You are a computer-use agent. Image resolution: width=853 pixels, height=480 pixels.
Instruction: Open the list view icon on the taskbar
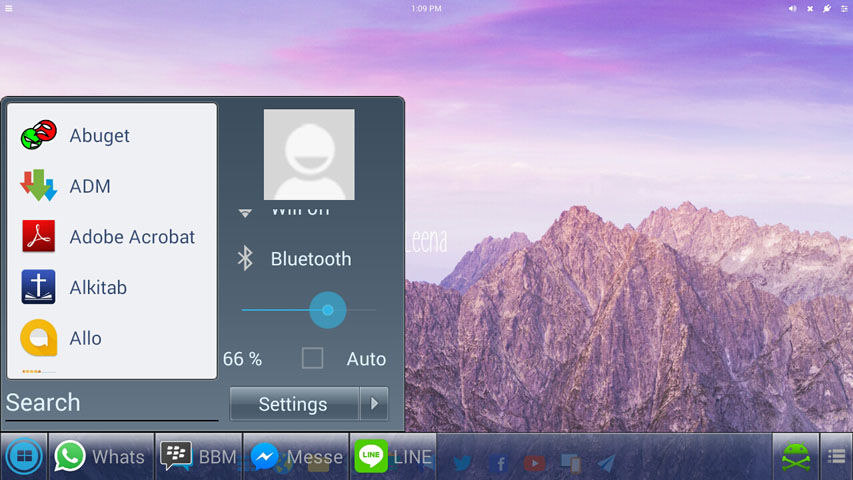pyautogui.click(x=836, y=457)
